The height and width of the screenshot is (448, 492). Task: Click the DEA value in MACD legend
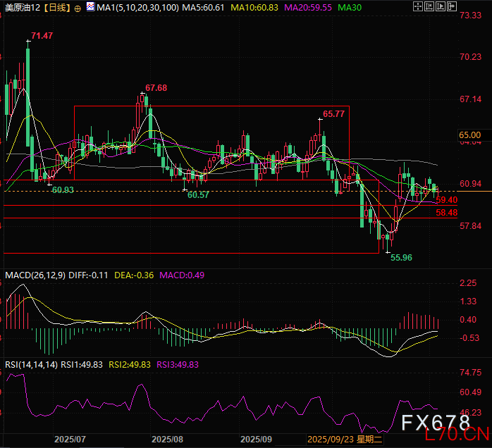tap(132, 275)
